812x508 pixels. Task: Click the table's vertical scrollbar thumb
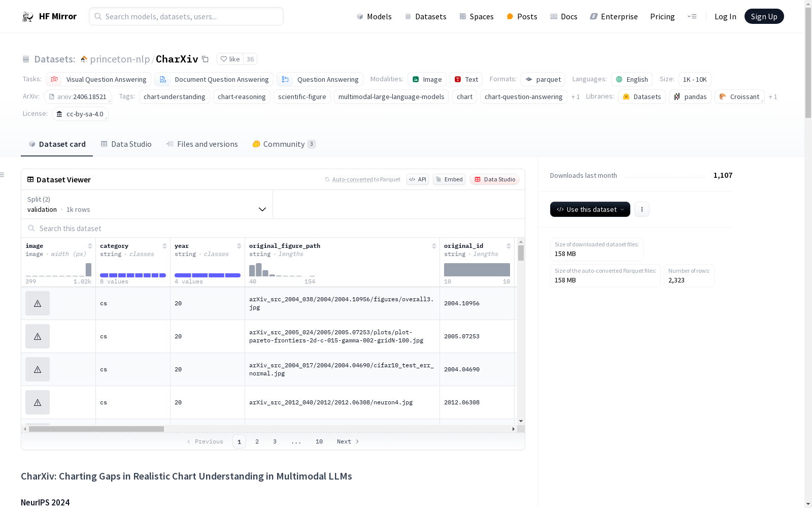pyautogui.click(x=521, y=252)
